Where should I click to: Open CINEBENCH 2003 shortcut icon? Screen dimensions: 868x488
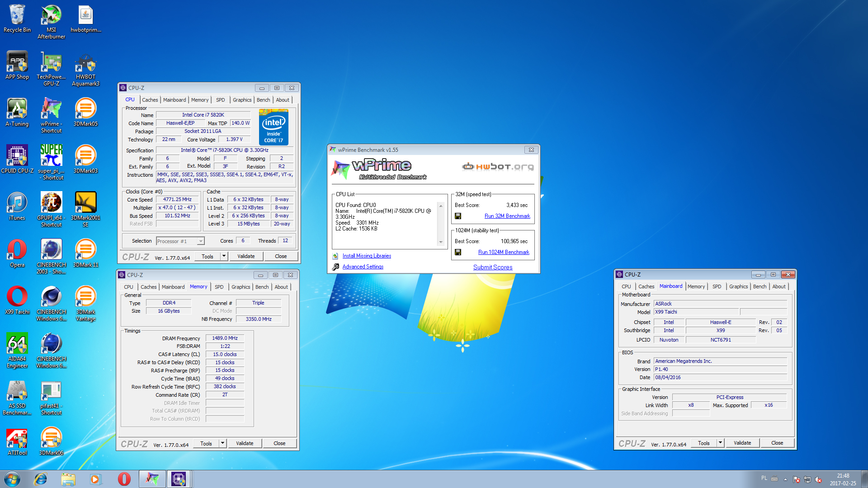click(51, 257)
